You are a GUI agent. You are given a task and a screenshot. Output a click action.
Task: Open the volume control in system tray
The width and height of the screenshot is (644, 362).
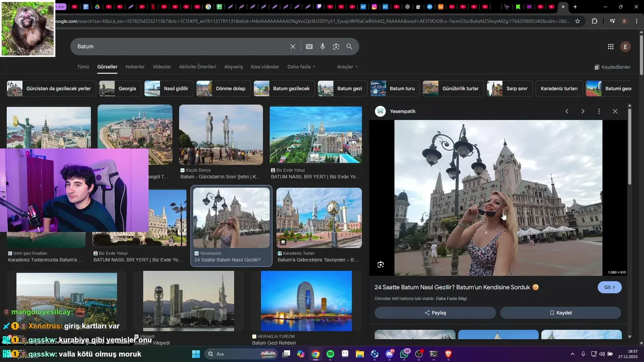click(602, 354)
